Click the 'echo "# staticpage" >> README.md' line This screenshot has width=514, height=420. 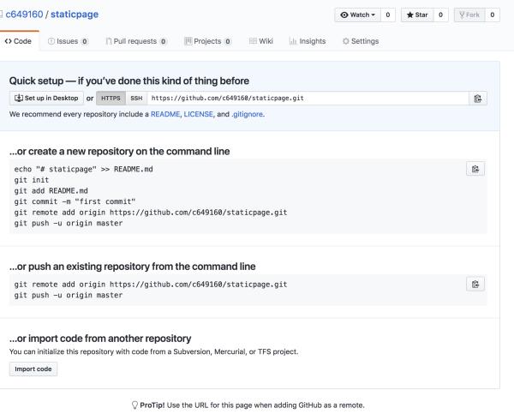[x=84, y=169]
